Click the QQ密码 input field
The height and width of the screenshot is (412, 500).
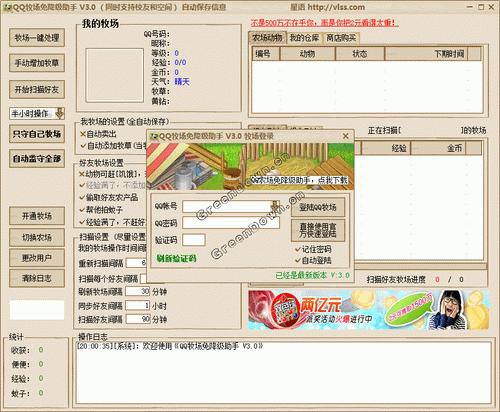coord(231,223)
